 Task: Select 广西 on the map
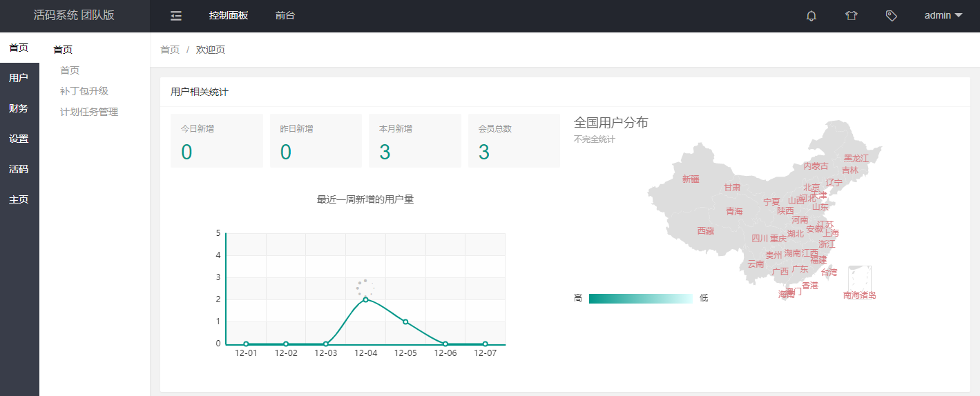click(x=780, y=272)
